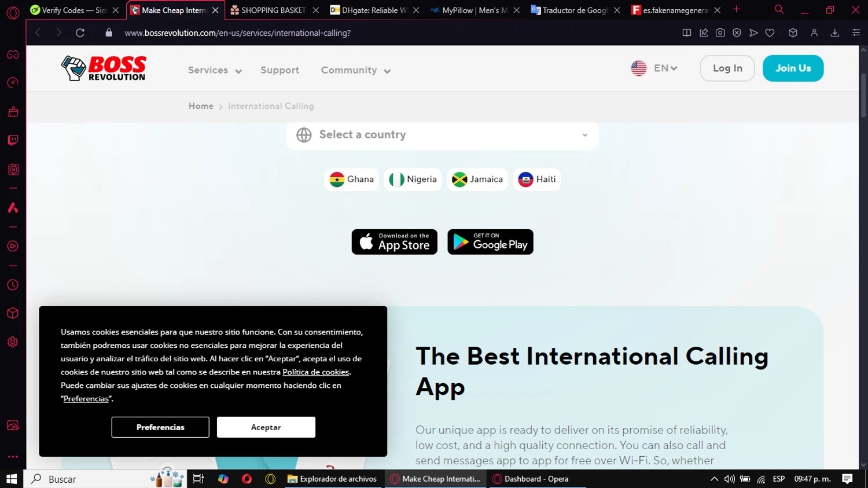Open cookie Preferencias button
The image size is (868, 488).
coord(160,427)
